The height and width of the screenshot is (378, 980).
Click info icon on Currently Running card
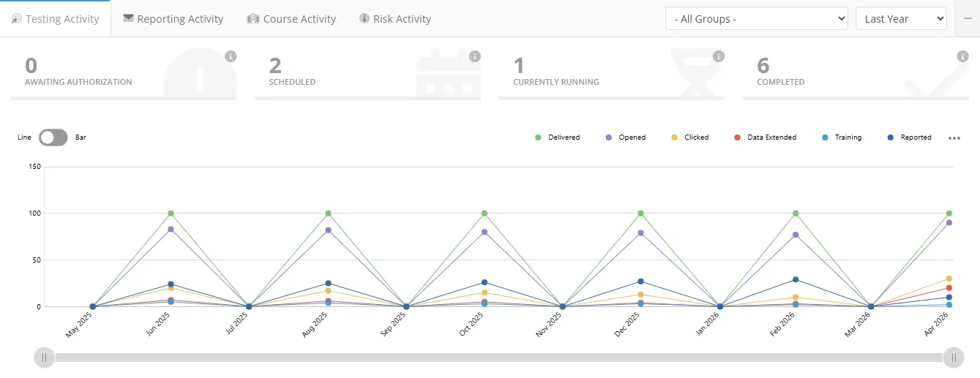click(x=719, y=56)
